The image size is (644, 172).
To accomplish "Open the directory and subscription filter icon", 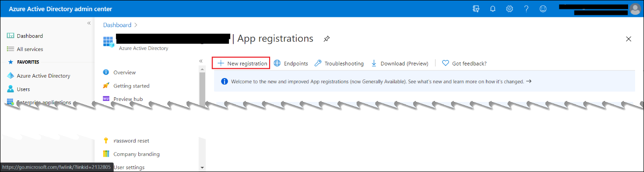I will click(476, 9).
